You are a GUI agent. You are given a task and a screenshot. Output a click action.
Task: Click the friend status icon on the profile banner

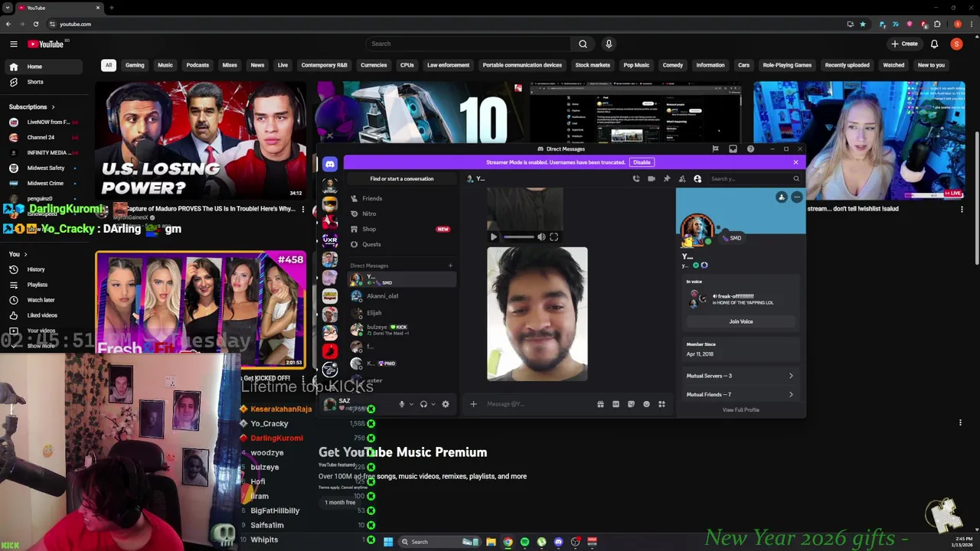pos(782,197)
